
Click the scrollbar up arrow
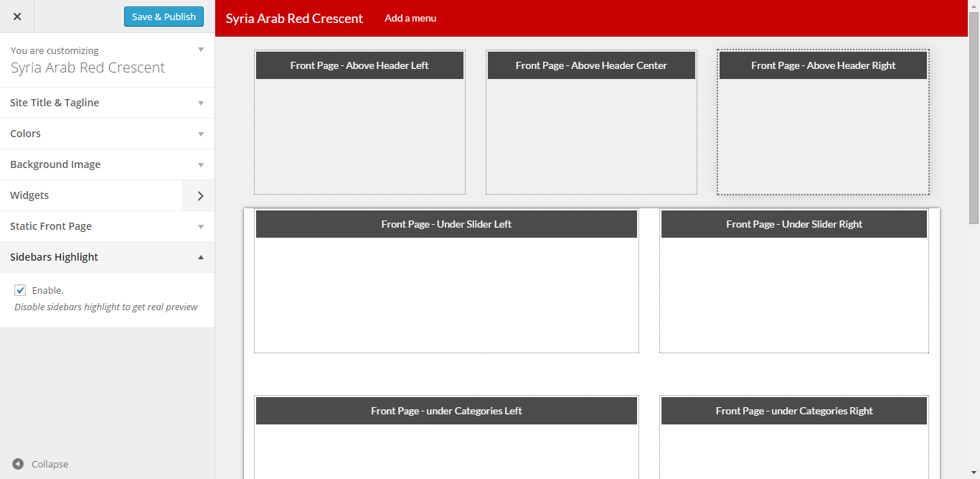click(x=974, y=6)
